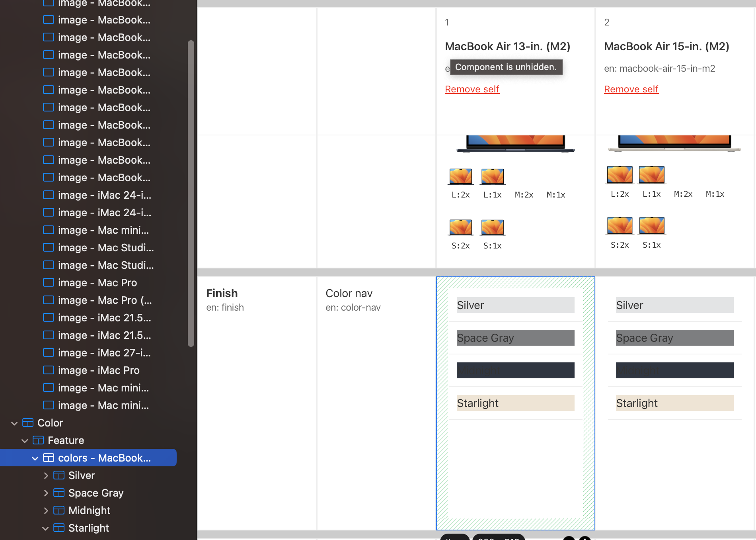Image resolution: width=756 pixels, height=540 pixels.
Task: Click the 15-in. MacBook Air laptop image
Action: 675,144
